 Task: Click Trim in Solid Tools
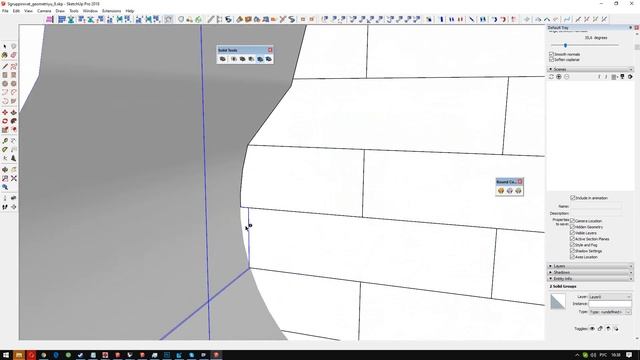click(260, 59)
